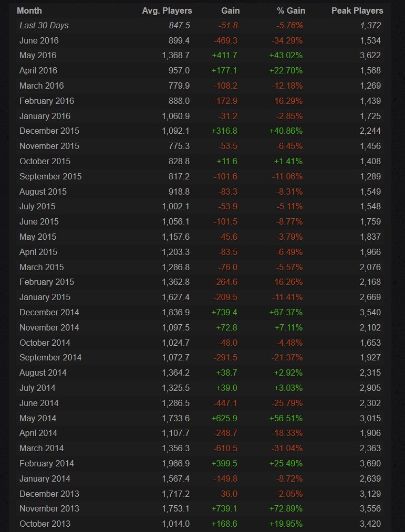Click the Peak Players column header
405x532 pixels.
[x=357, y=11]
